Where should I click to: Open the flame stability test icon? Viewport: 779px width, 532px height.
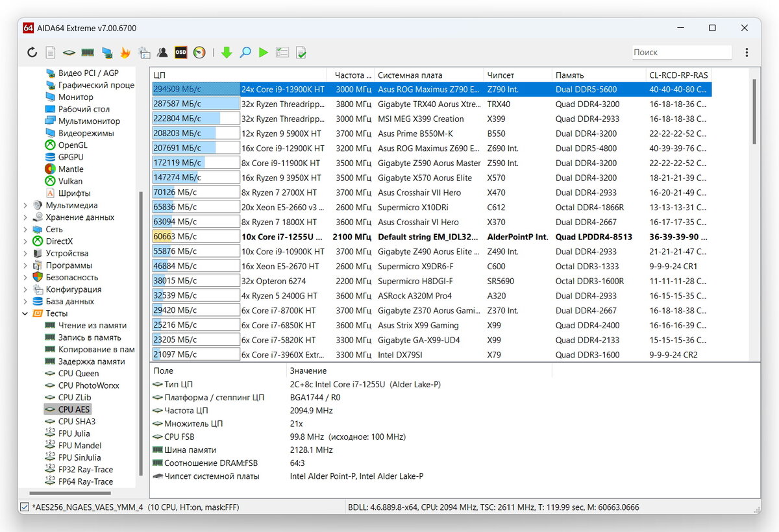click(x=125, y=53)
